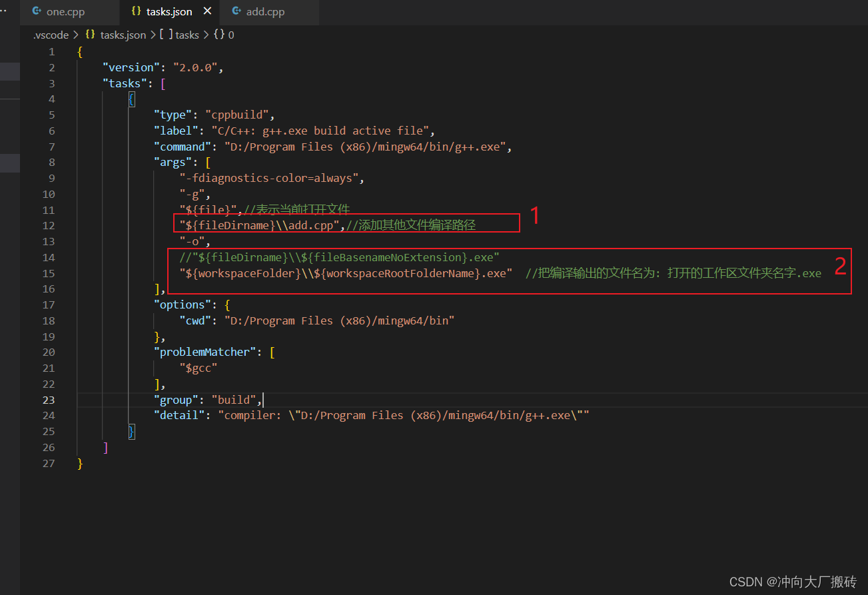Close the tasks.json tab
The image size is (868, 595).
tap(207, 12)
